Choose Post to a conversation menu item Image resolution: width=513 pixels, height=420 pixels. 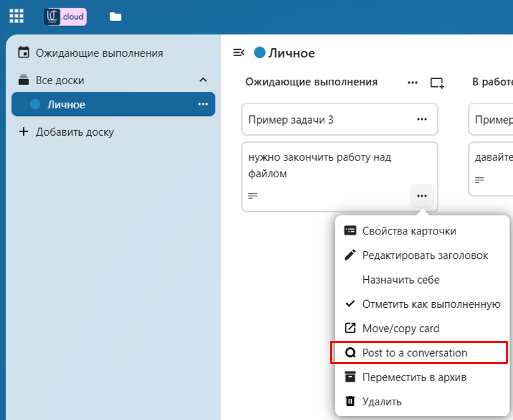click(414, 352)
